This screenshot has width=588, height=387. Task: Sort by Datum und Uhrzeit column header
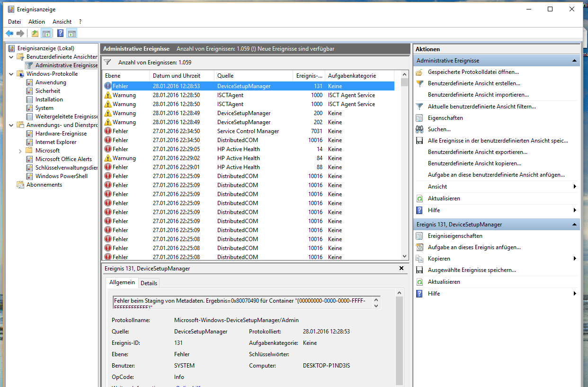pos(182,76)
